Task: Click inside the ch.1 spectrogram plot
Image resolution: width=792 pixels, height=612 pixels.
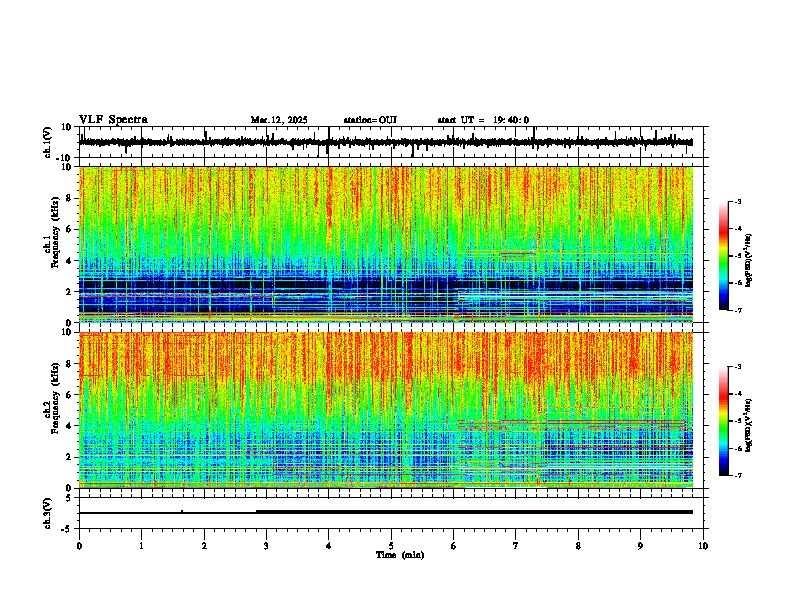Action: pos(386,244)
